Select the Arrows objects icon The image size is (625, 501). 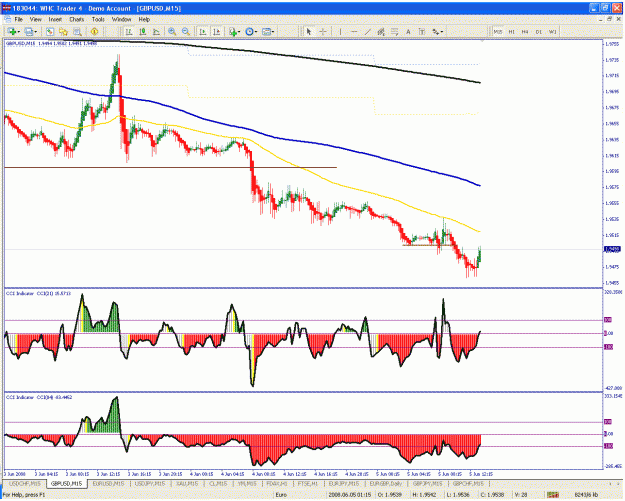tap(436, 31)
